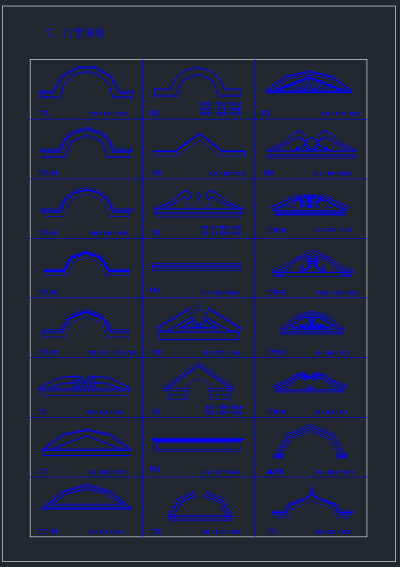Click the "DTI" label text
Screen dimensions: 400x567
tap(156, 412)
